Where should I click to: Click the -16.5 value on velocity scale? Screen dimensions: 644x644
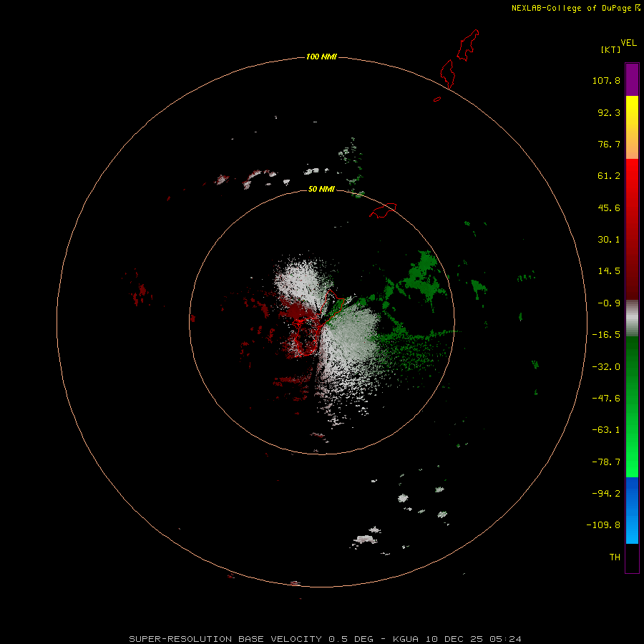click(x=606, y=335)
